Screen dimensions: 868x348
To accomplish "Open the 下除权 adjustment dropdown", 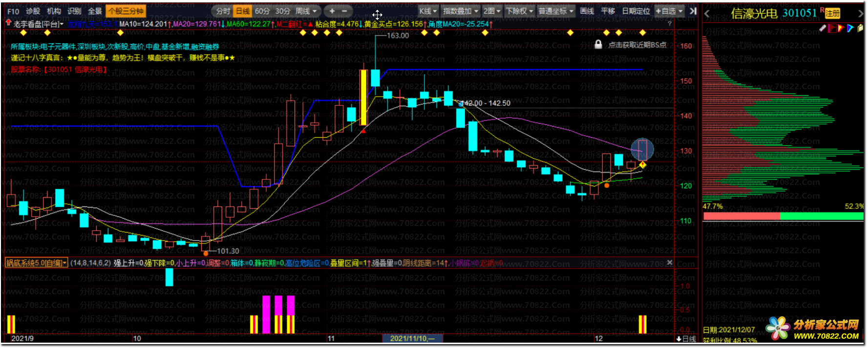I will (520, 11).
